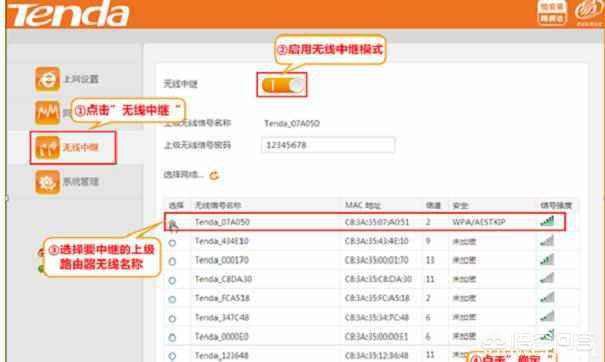605x362 pixels.
Task: Click the upstream signal name Tenda_07A050 value
Action: click(x=292, y=123)
